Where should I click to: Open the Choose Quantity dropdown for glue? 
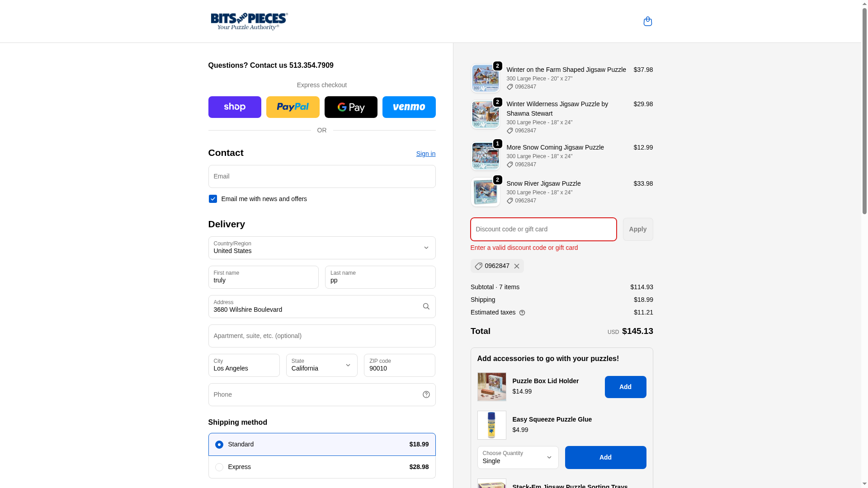518,457
